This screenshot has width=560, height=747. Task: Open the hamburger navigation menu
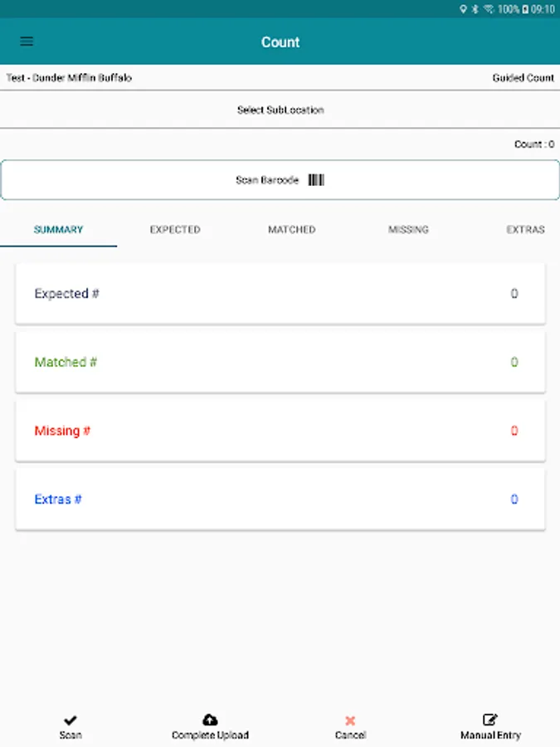(x=27, y=41)
